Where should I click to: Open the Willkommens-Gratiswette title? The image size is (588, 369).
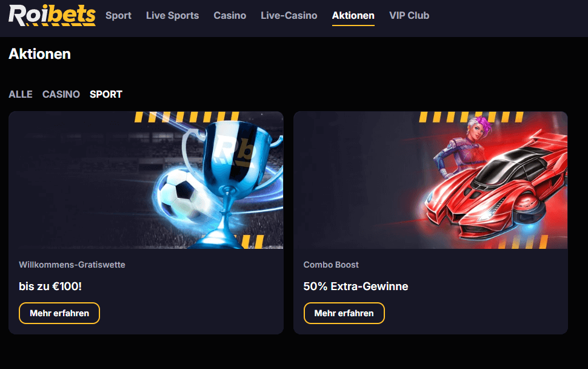pyautogui.click(x=72, y=265)
